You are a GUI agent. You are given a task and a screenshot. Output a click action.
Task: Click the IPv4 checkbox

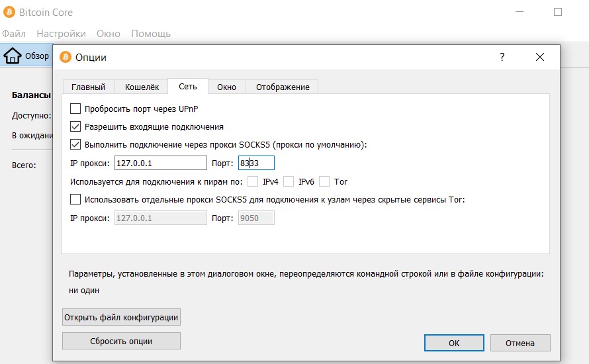tap(253, 181)
